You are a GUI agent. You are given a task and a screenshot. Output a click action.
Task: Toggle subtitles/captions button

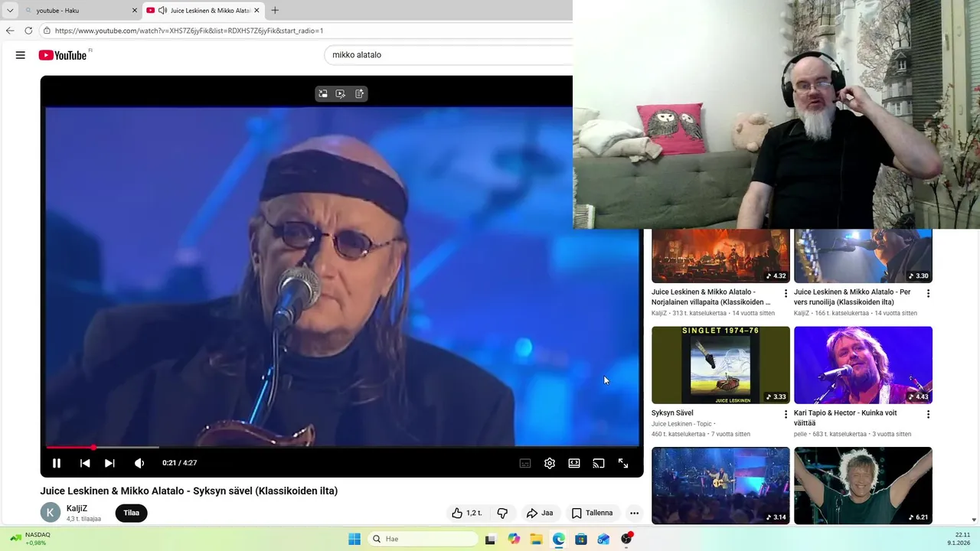coord(525,463)
